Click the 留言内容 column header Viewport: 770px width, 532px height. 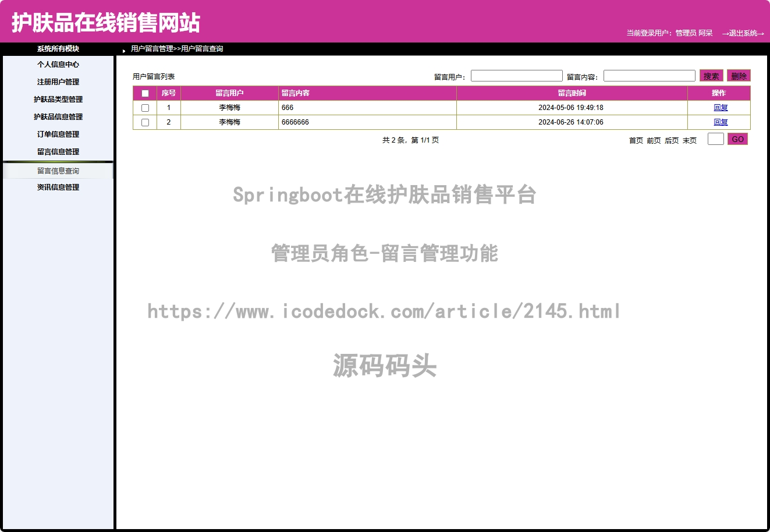coord(367,93)
